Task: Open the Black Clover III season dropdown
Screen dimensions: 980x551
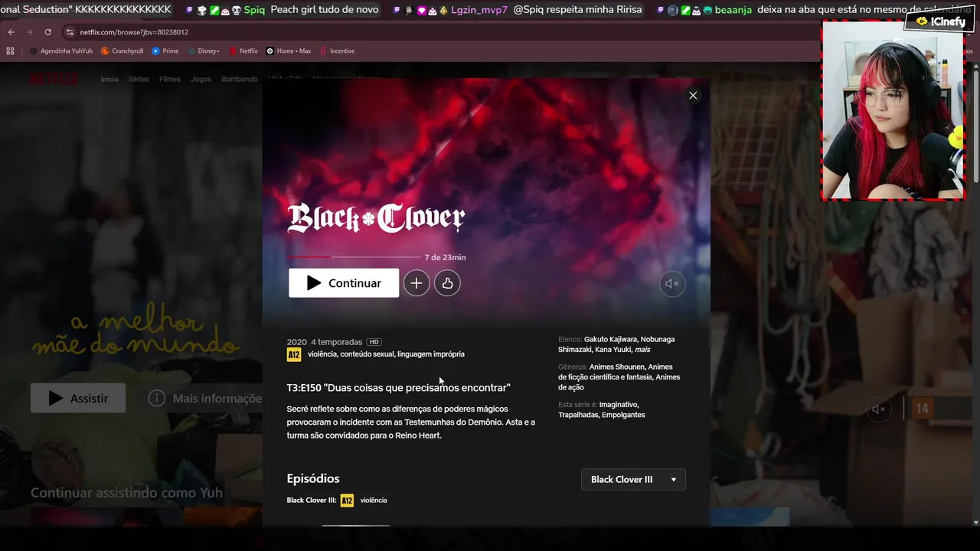Action: coord(633,479)
